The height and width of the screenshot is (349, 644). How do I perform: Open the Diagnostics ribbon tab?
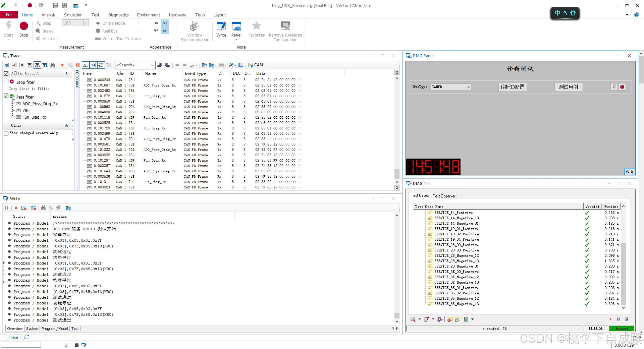click(118, 15)
